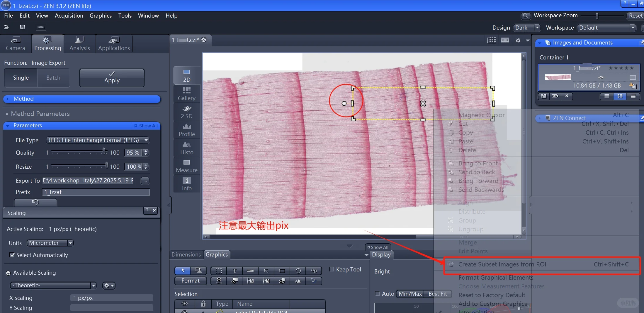Screen dimensions: 644x313
Task: Click the Export To browse button
Action: click(145, 181)
